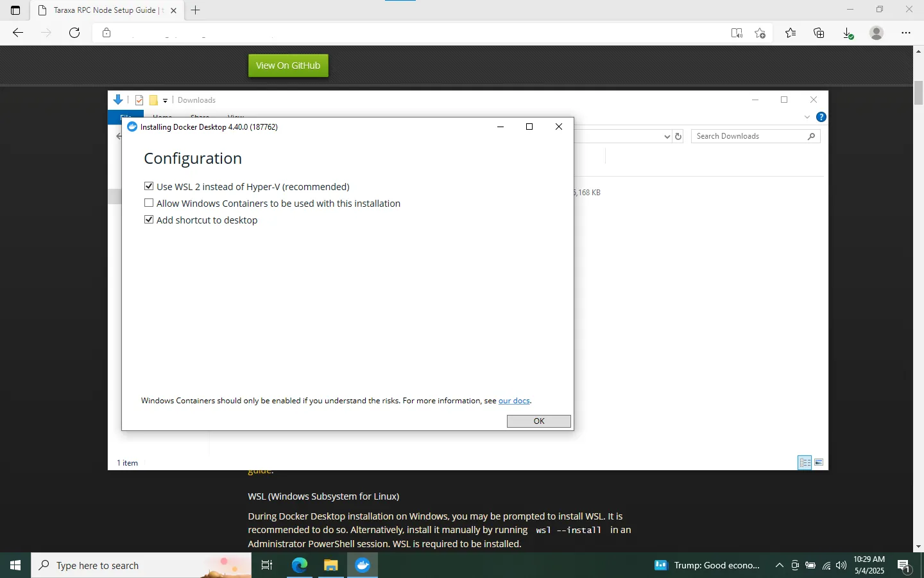The height and width of the screenshot is (578, 924).
Task: Open File Explorer from the taskbar
Action: pyautogui.click(x=331, y=566)
